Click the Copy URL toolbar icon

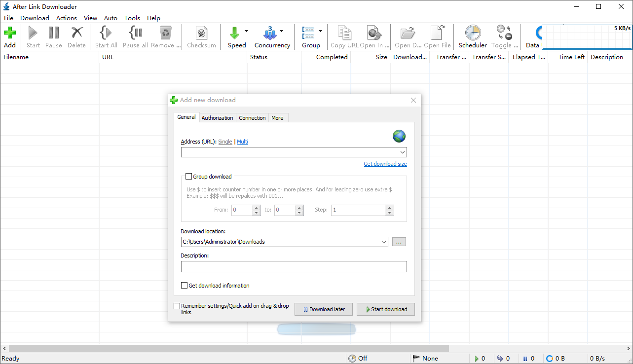(344, 33)
